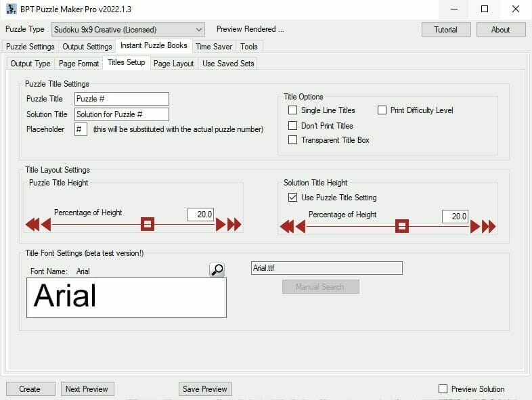Click the double-left arrow of the Solution Title Height slider

coord(287,226)
